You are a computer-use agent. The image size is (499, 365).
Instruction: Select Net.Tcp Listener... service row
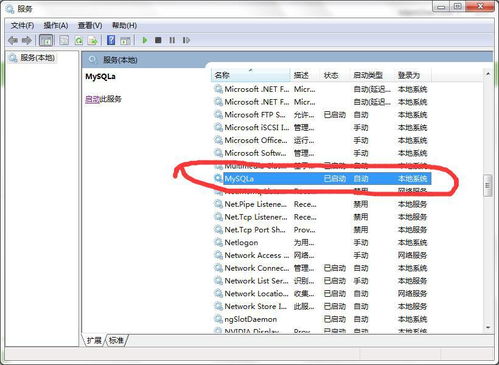point(323,217)
